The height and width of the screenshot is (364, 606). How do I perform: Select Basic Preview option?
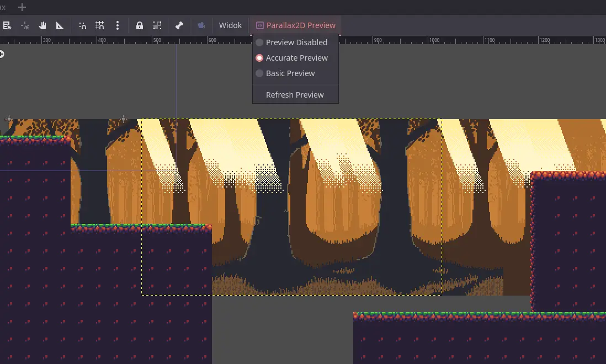coord(296,73)
